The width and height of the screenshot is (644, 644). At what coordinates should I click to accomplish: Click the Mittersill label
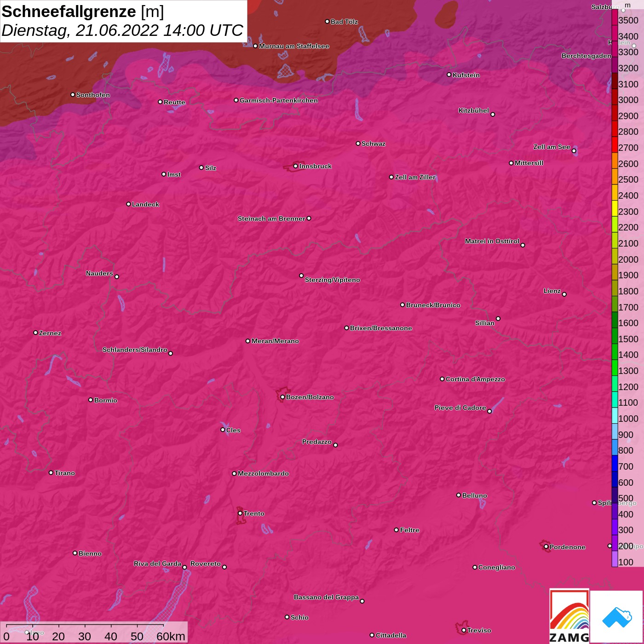[529, 163]
